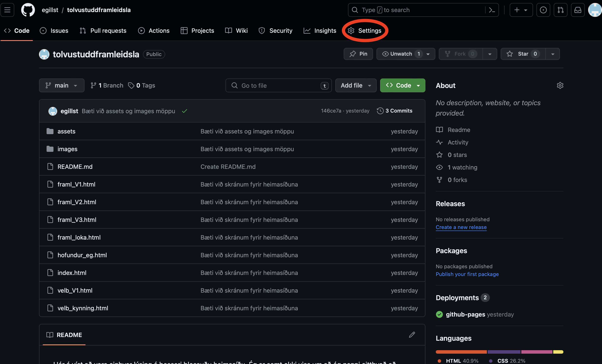Viewport: 602px width, 364px height.
Task: Open the assets folder
Action: pos(66,131)
